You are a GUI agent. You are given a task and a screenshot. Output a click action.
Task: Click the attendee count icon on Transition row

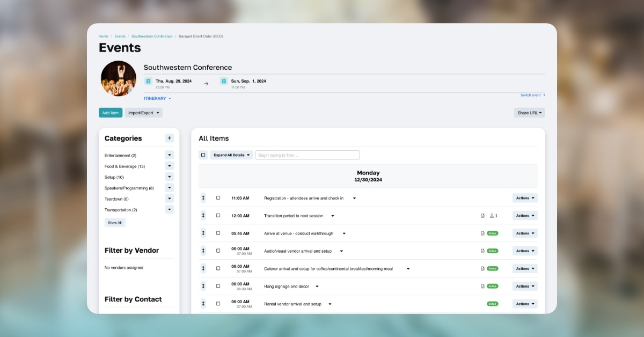coord(494,216)
